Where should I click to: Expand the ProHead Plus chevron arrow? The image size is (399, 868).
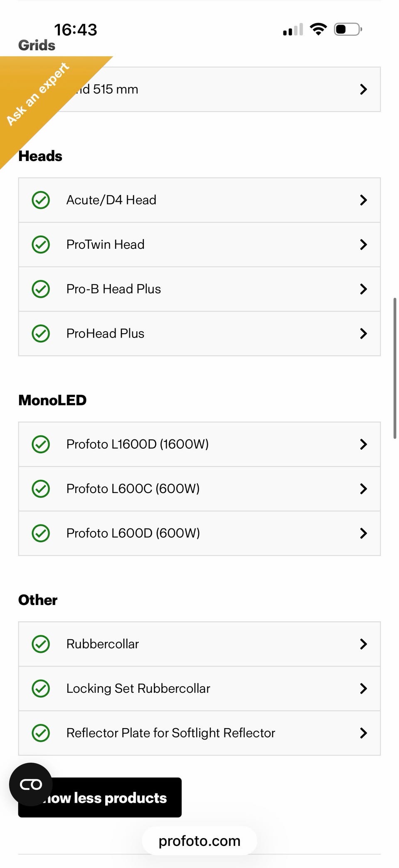[363, 334]
